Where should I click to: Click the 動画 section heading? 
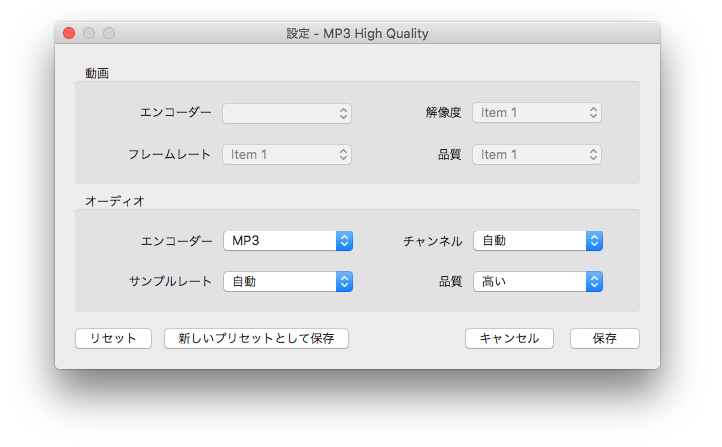(x=97, y=73)
